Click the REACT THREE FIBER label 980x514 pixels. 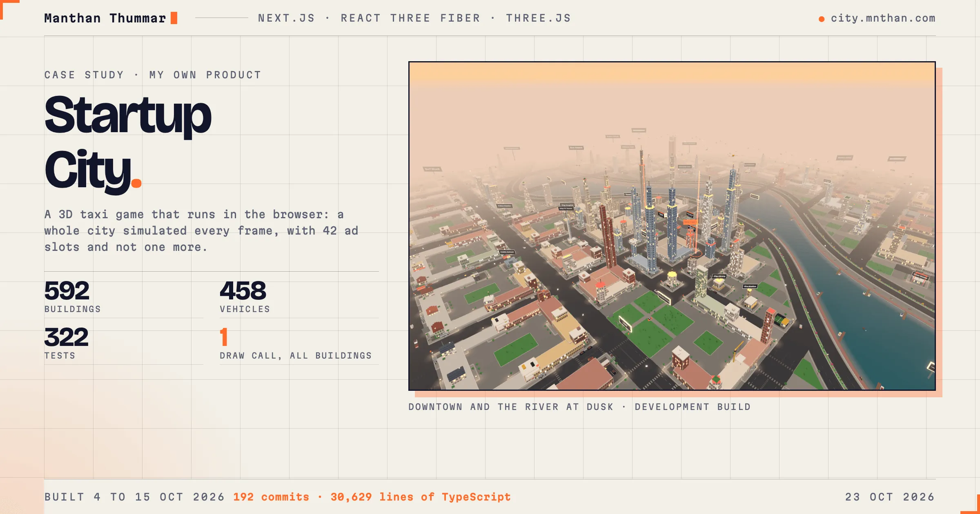(x=410, y=18)
